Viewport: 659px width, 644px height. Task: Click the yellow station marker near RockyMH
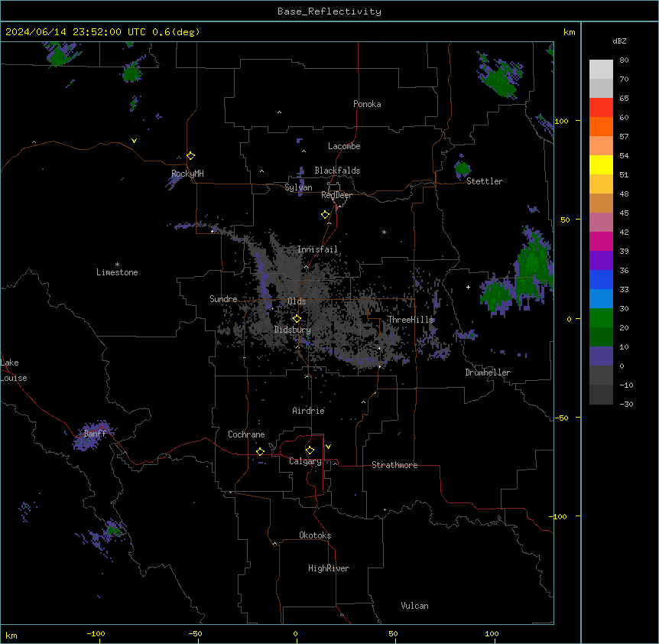[190, 155]
